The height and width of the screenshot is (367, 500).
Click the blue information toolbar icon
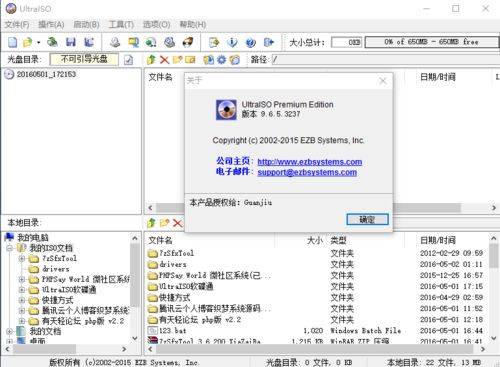[x=232, y=42]
